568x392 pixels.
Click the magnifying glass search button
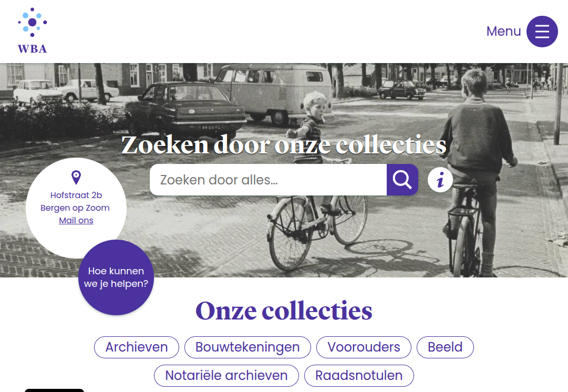tap(402, 180)
